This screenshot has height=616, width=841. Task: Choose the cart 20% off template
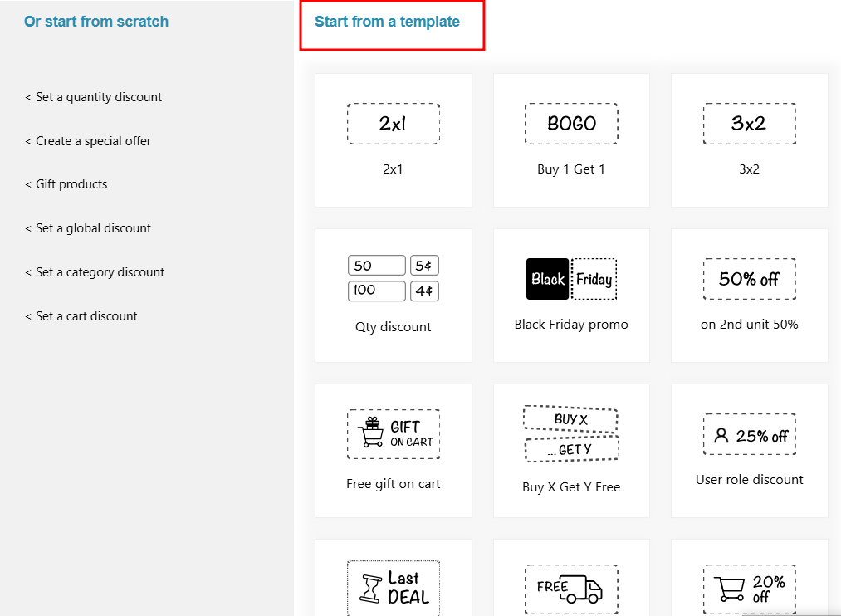749,589
